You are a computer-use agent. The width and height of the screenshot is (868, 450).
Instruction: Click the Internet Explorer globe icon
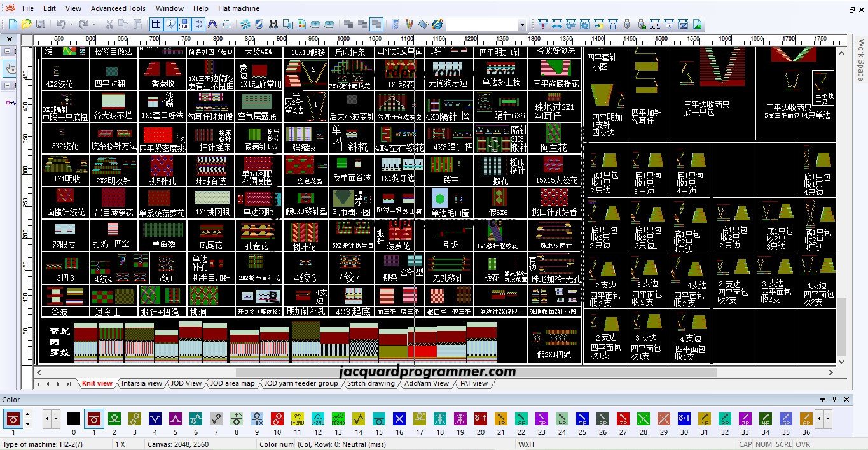tap(437, 24)
